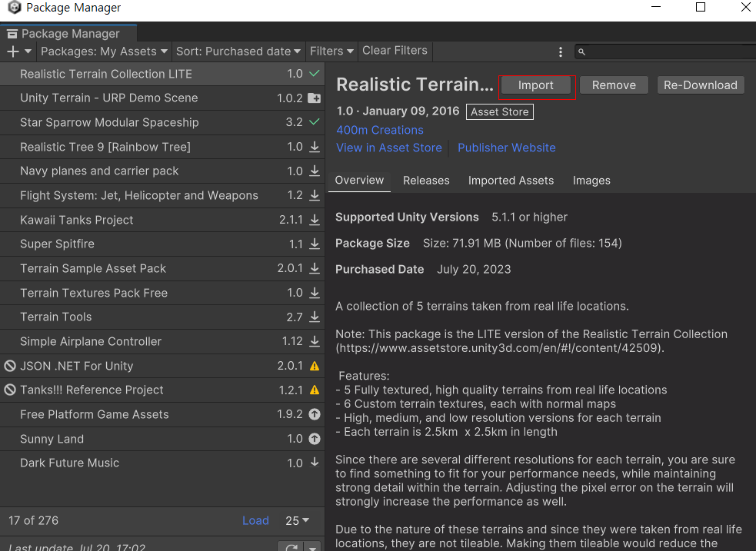Select Simple Airplane Controller package
Viewport: 756px width, 551px height.
click(162, 341)
